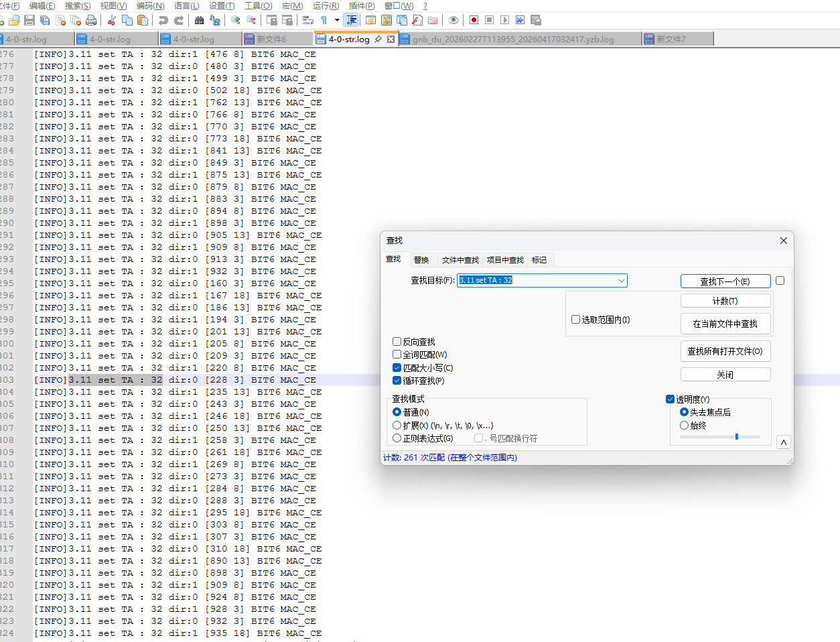
Task: Start macro recording with red dot icon
Action: click(x=474, y=20)
